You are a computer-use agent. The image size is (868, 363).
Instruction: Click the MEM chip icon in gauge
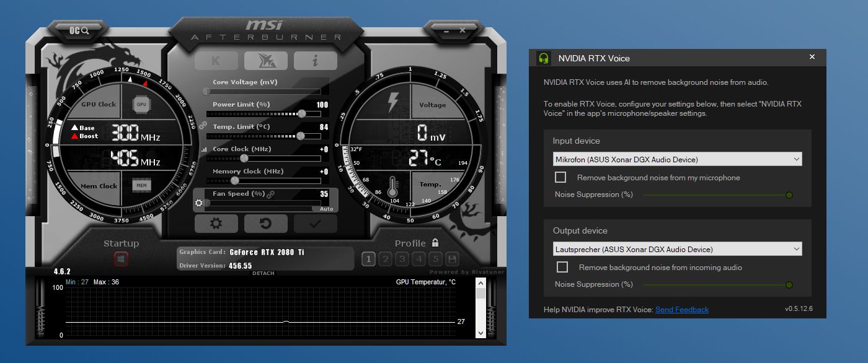point(141,185)
